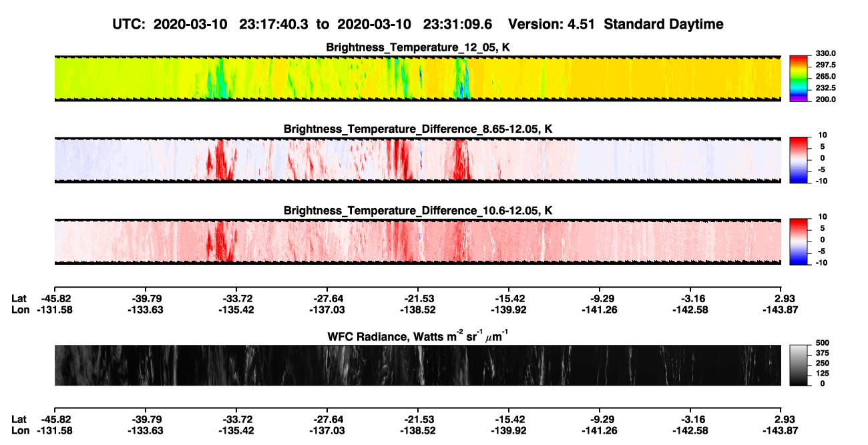
Task: Click longitude '-135.42' below the WFC Radiance panel
Action: pos(236,430)
